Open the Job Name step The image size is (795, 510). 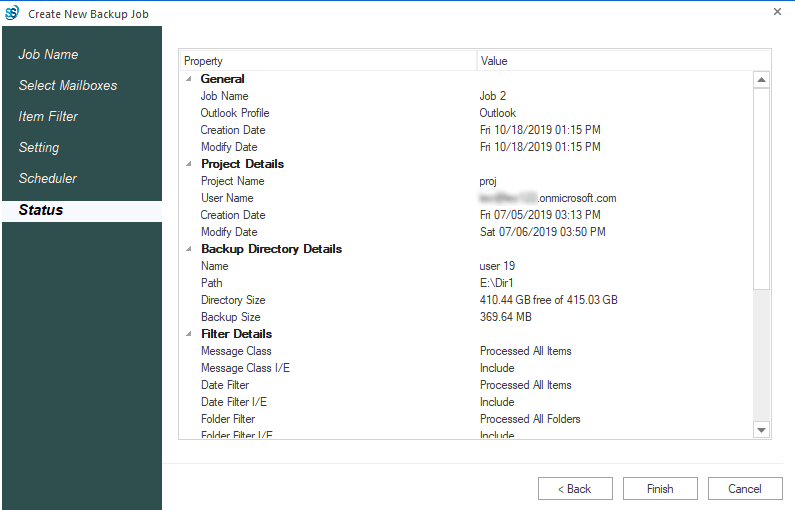point(48,54)
